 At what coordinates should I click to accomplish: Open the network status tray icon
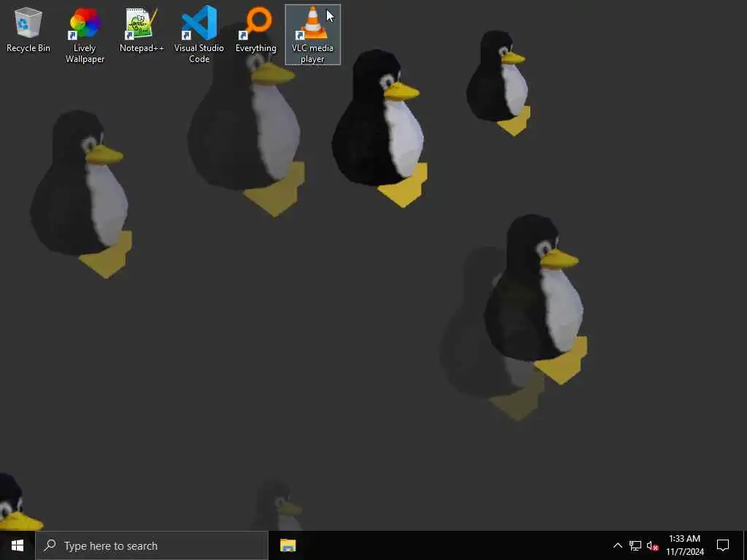click(635, 545)
